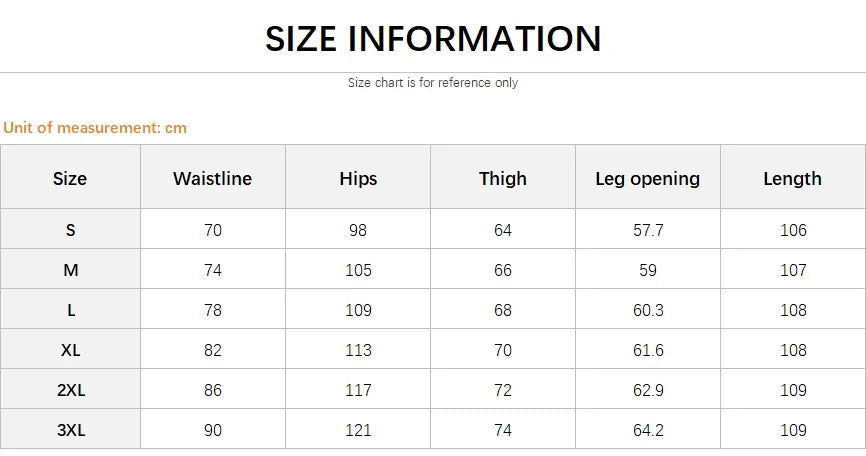866x456 pixels.
Task: Select the 2XL size row label
Action: [70, 390]
